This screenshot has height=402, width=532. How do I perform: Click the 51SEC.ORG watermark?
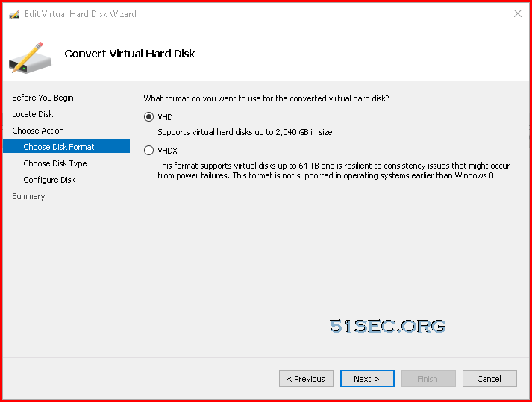pos(387,326)
